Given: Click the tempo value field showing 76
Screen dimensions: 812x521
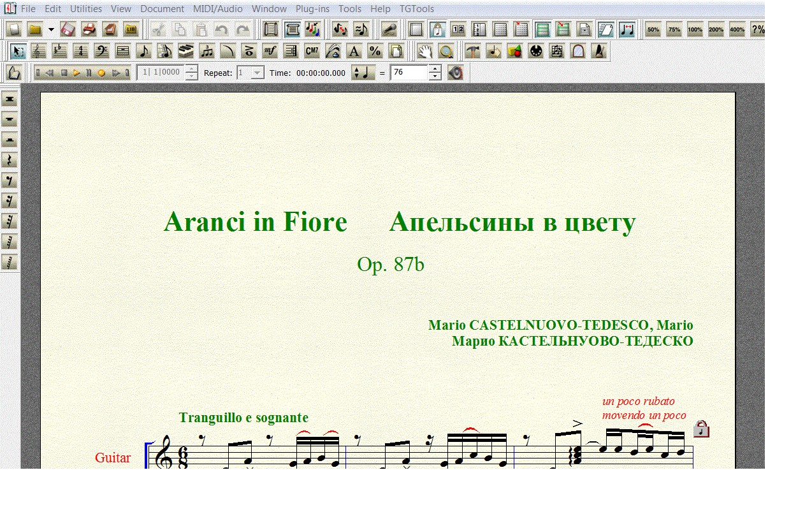Looking at the screenshot, I should point(409,73).
